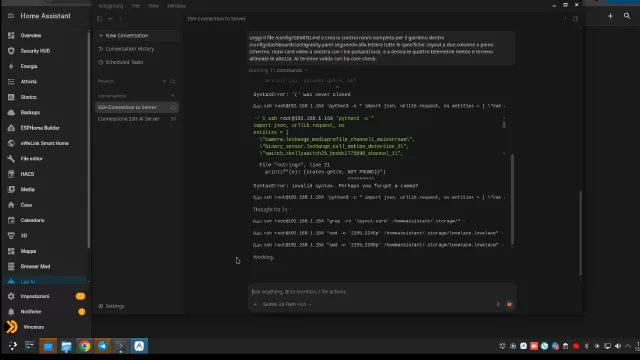
Task: Open Telegram from the taskbar
Action: click(103, 346)
